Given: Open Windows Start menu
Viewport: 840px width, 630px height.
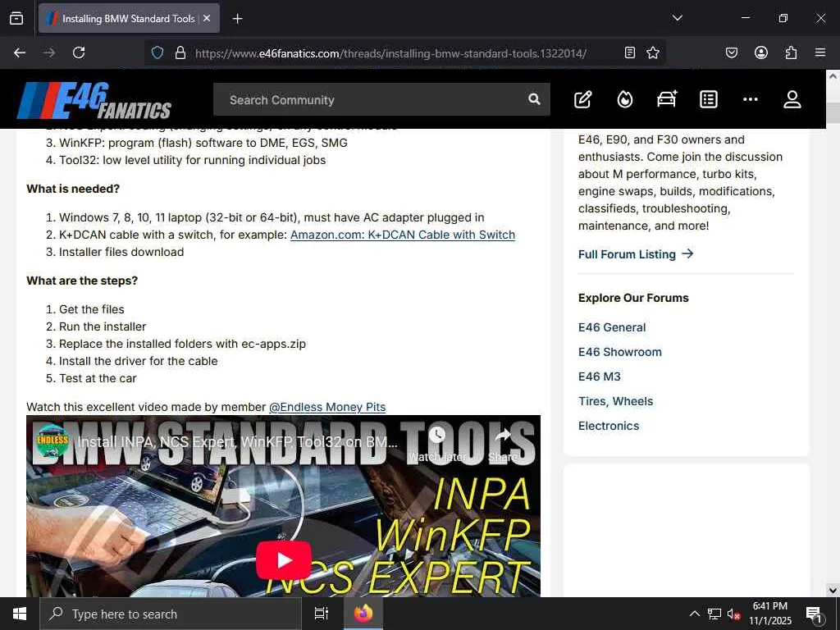Looking at the screenshot, I should point(20,614).
